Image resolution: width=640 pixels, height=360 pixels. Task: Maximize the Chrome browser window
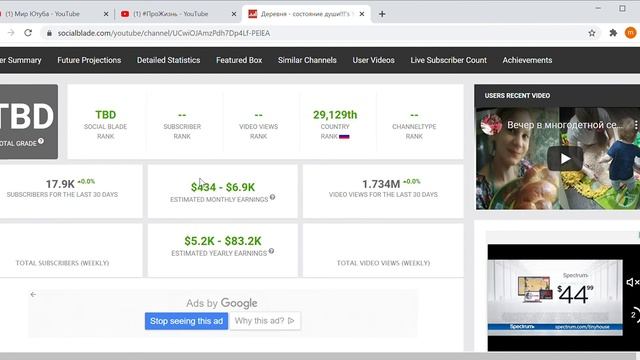pos(622,8)
